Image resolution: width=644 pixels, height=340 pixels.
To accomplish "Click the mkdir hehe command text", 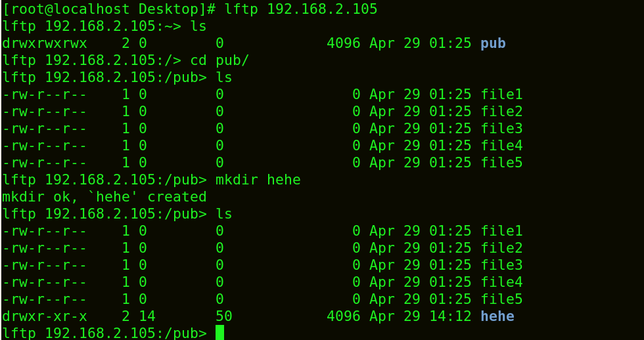I will click(x=258, y=180).
